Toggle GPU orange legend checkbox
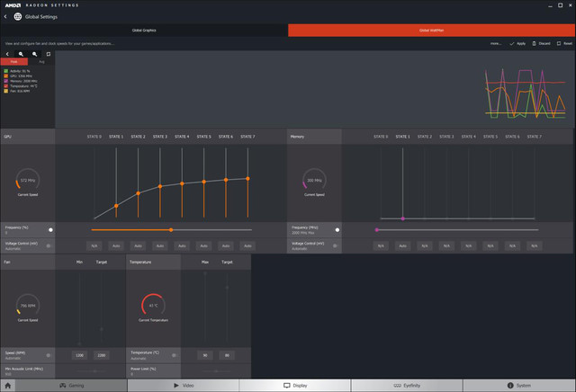The image size is (576, 392). 6,76
